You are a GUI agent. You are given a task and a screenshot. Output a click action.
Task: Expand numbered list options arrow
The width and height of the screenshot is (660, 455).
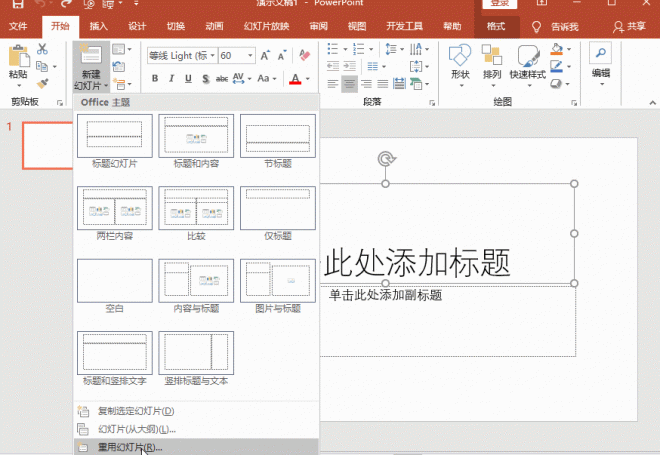(371, 49)
